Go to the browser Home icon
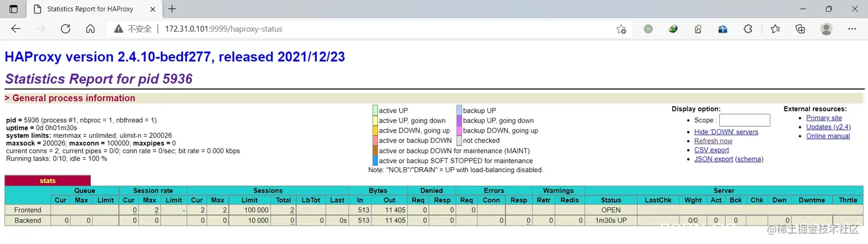 [x=90, y=29]
